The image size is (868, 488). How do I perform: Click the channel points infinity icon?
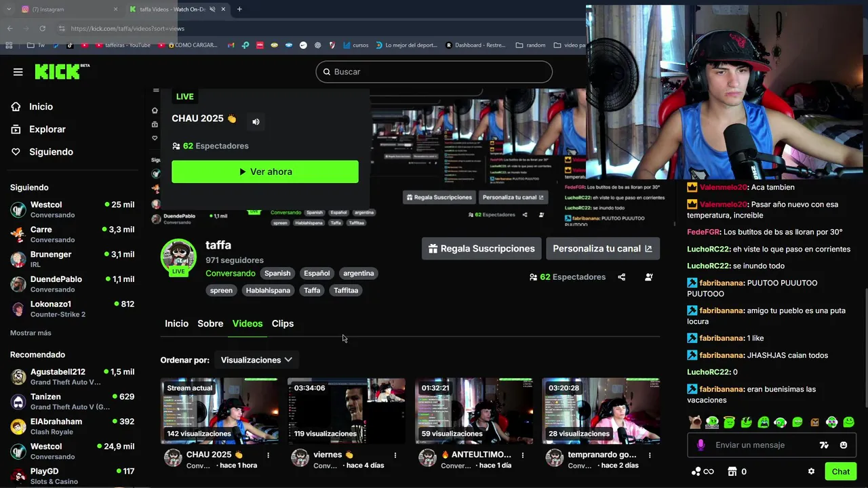pyautogui.click(x=703, y=472)
